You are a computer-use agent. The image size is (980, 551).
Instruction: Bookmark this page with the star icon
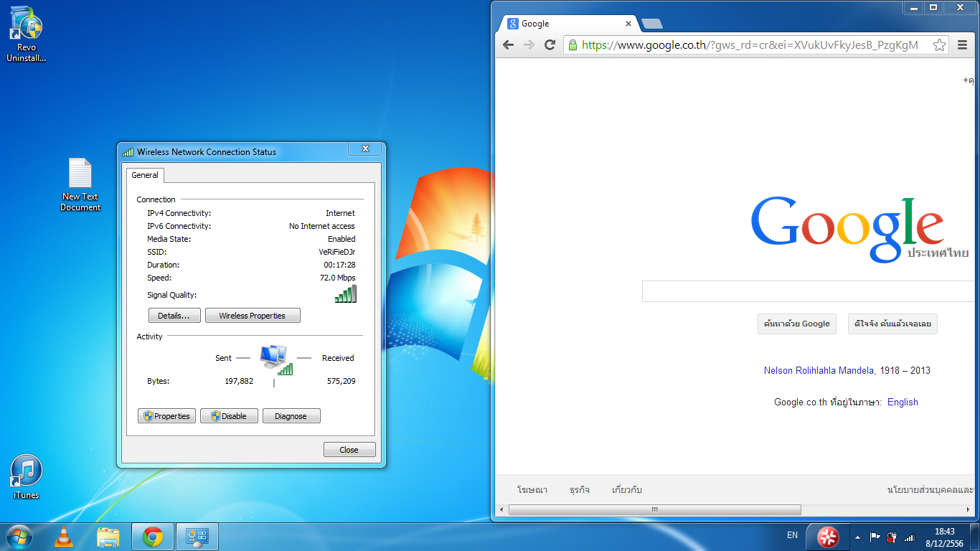coord(939,45)
